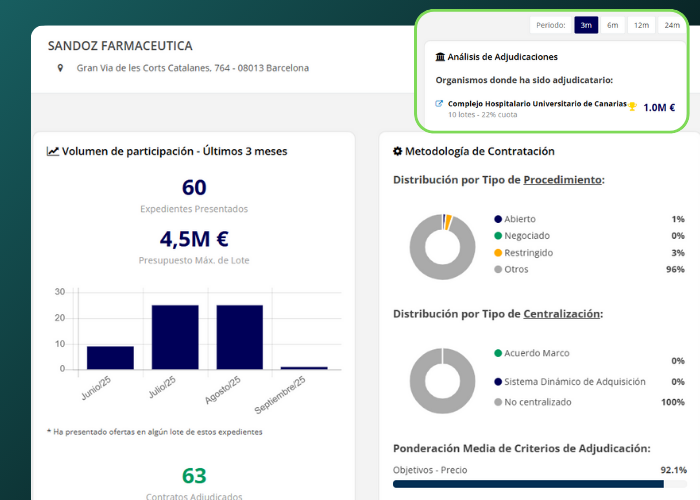Screen dimensions: 700x500
Task: Click the Agosto/25 bar in chart
Action: pyautogui.click(x=240, y=337)
